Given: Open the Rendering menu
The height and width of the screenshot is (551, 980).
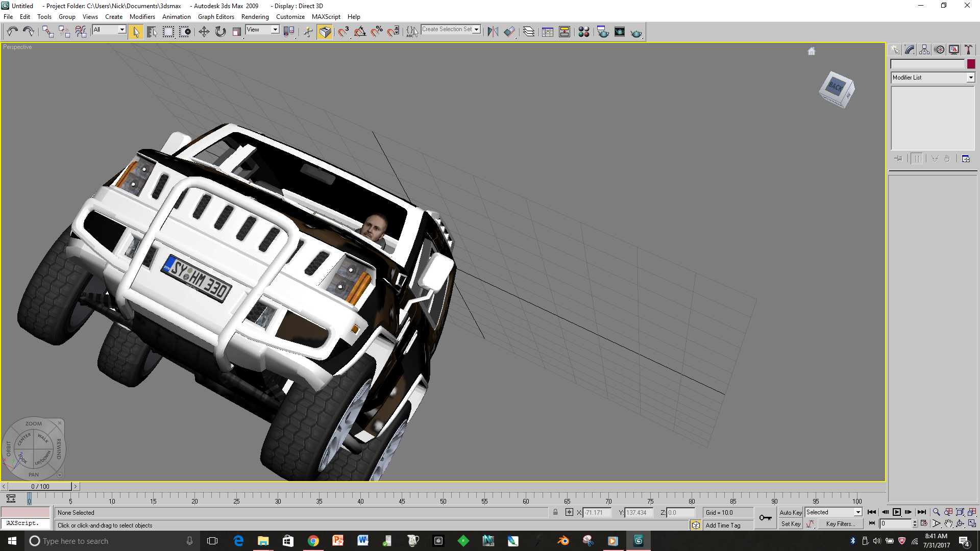Looking at the screenshot, I should click(x=255, y=17).
